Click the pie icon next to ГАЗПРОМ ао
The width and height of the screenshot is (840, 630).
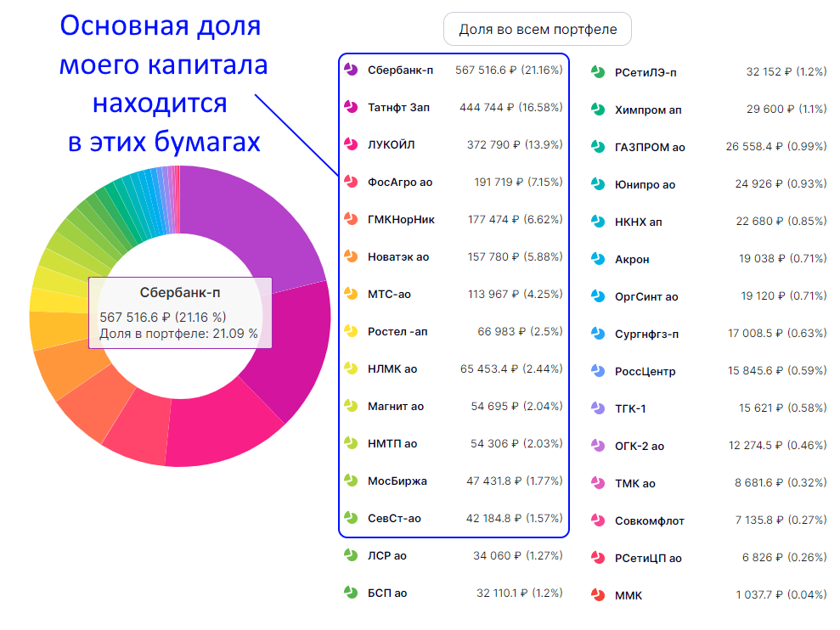tap(598, 146)
